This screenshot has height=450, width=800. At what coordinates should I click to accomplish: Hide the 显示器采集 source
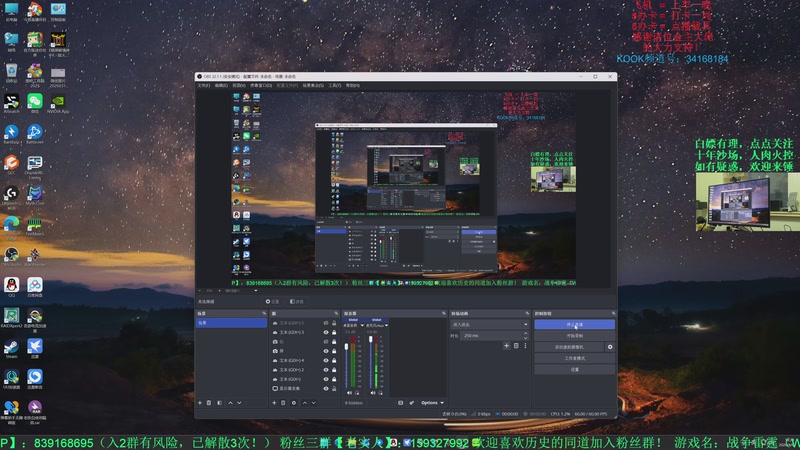tap(326, 389)
